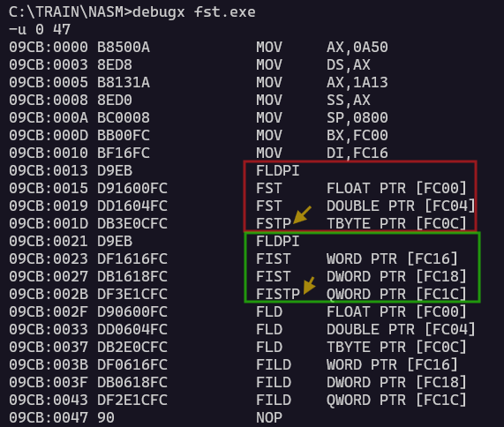The image size is (504, 427).
Task: Click the second FLDPI instruction at 0021
Action: click(278, 242)
